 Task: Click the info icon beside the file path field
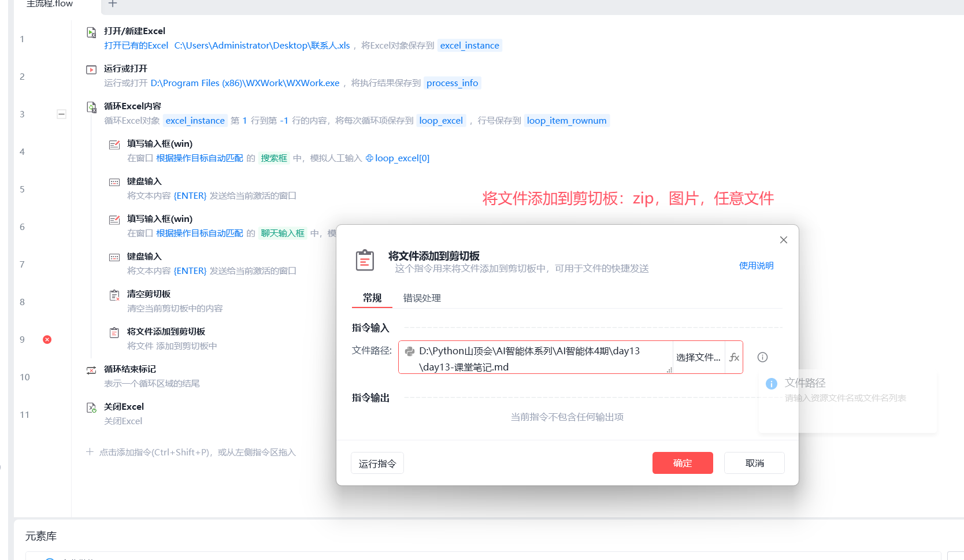(763, 357)
